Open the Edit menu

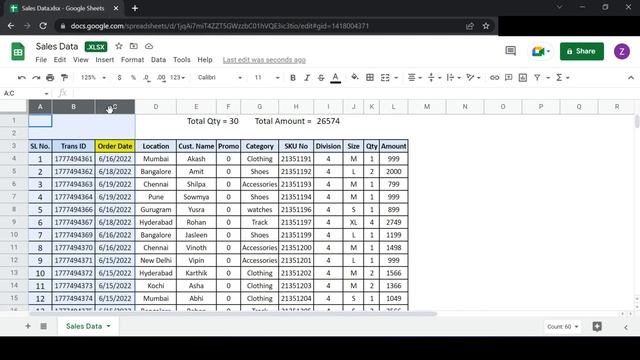tap(60, 60)
